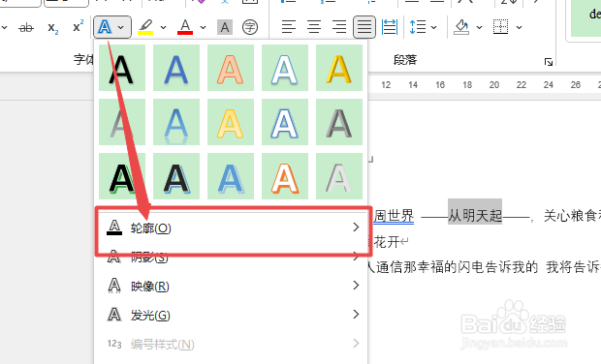601x364 pixels.
Task: Open the 阴影(S) shadow submenu
Action: 231,257
